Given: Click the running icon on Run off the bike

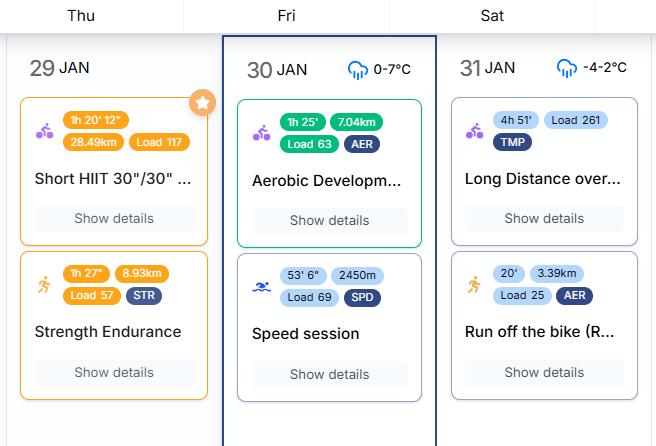Looking at the screenshot, I should [x=475, y=285].
